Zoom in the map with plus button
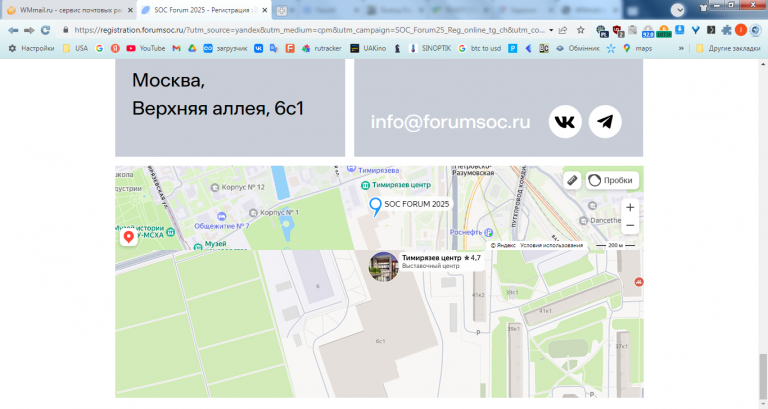 coord(630,208)
